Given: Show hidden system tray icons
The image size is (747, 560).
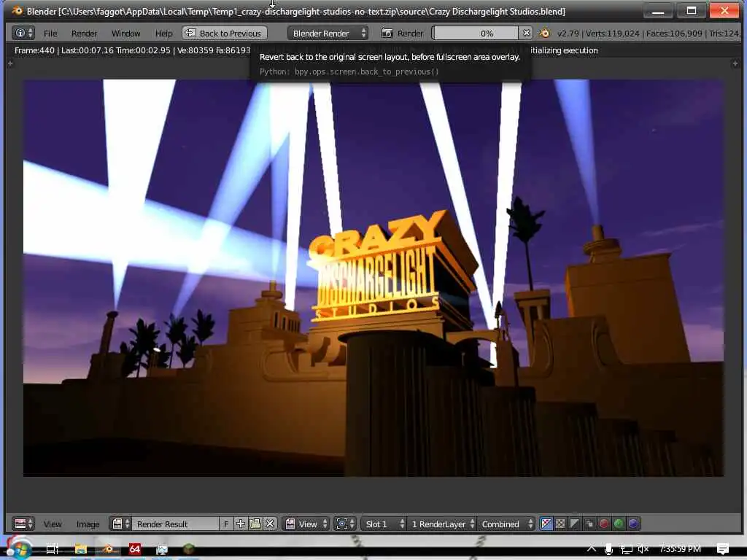Looking at the screenshot, I should (x=591, y=549).
